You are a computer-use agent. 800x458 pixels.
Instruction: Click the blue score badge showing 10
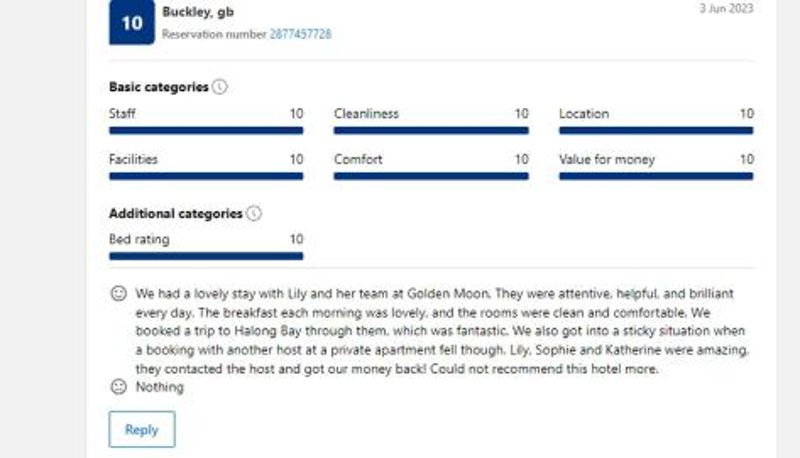coord(132,22)
